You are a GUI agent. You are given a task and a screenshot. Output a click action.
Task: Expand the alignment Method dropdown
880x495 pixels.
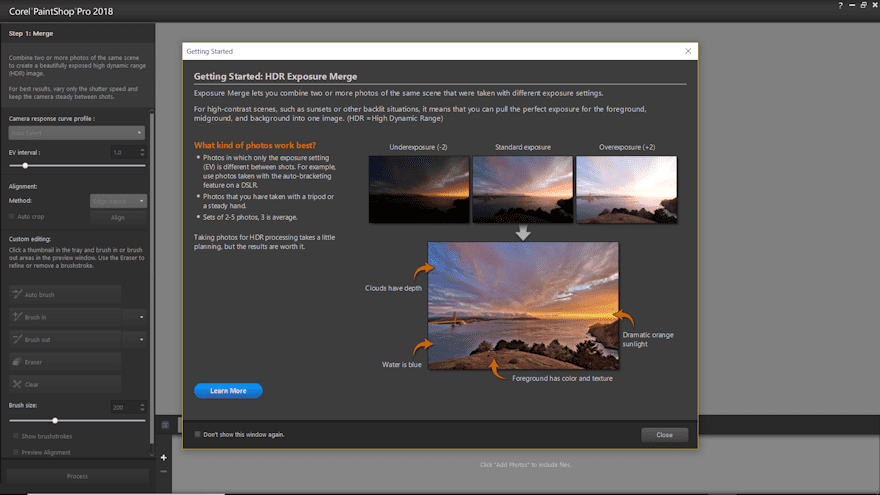click(x=118, y=201)
